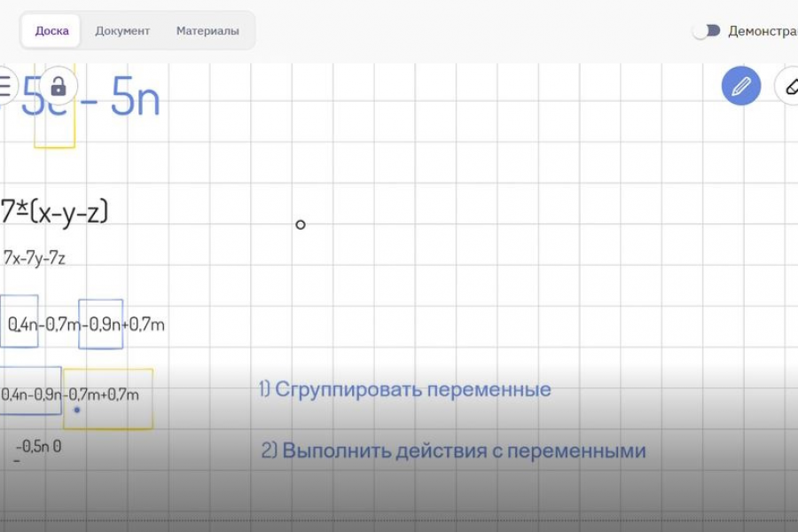Image resolution: width=798 pixels, height=532 pixels.
Task: Select the blue pencil drawing tool
Action: pyautogui.click(x=741, y=85)
